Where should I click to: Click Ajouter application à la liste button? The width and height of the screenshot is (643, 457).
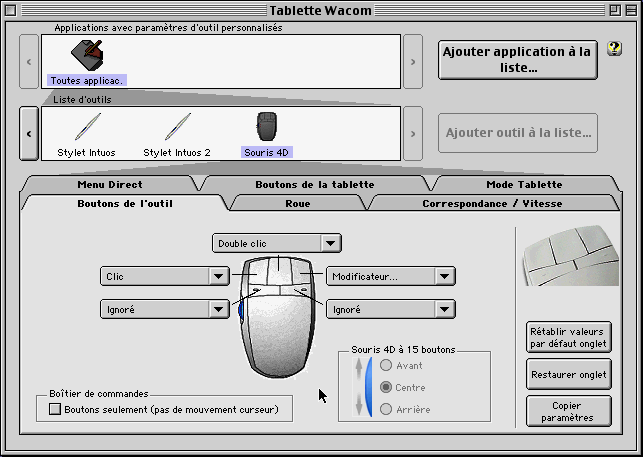(x=518, y=59)
